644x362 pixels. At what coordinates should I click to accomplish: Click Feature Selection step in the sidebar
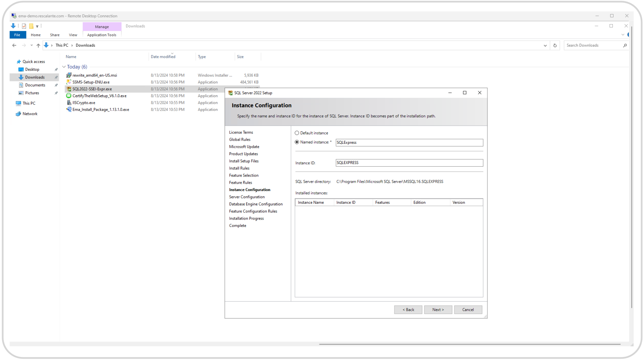coord(244,175)
